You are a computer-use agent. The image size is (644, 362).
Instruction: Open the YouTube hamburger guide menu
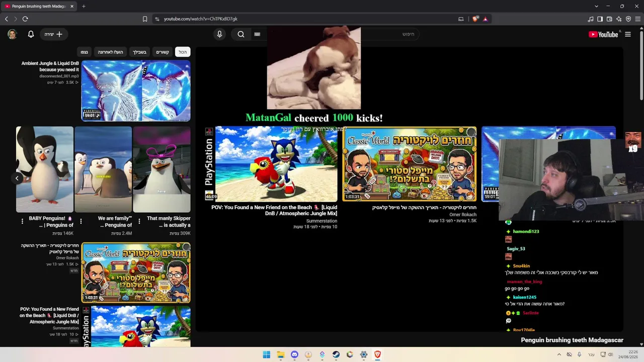627,34
